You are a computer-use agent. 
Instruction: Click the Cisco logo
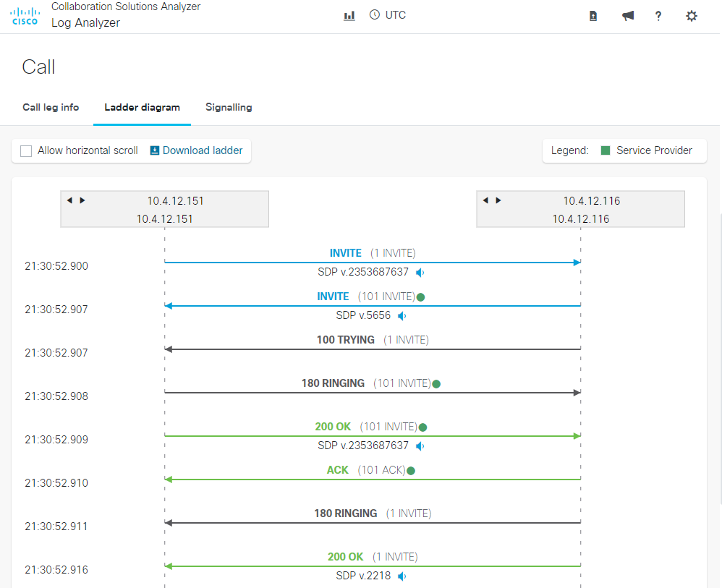(25, 16)
